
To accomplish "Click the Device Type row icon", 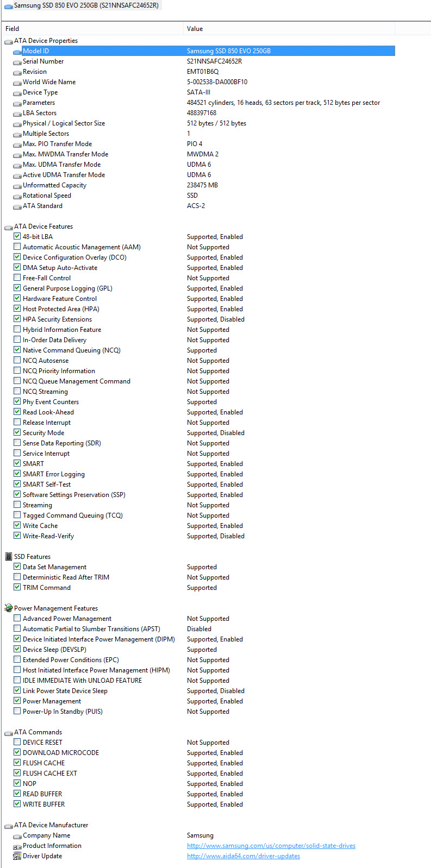I will pyautogui.click(x=17, y=93).
